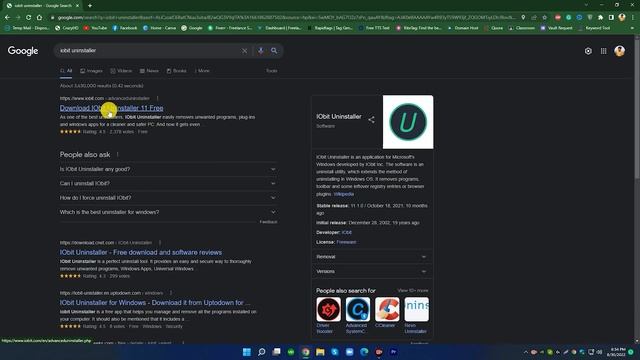Open the Google account avatar on results page
640x360 pixels.
click(x=619, y=51)
